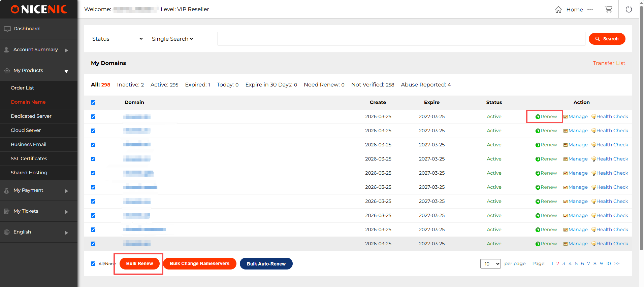Uncheck the fourth domain row checkbox
The width and height of the screenshot is (644, 287).
[x=93, y=159]
